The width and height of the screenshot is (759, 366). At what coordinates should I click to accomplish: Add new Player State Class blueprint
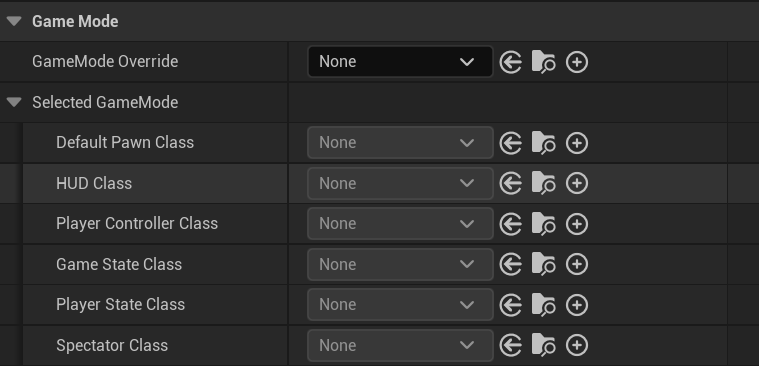point(577,305)
